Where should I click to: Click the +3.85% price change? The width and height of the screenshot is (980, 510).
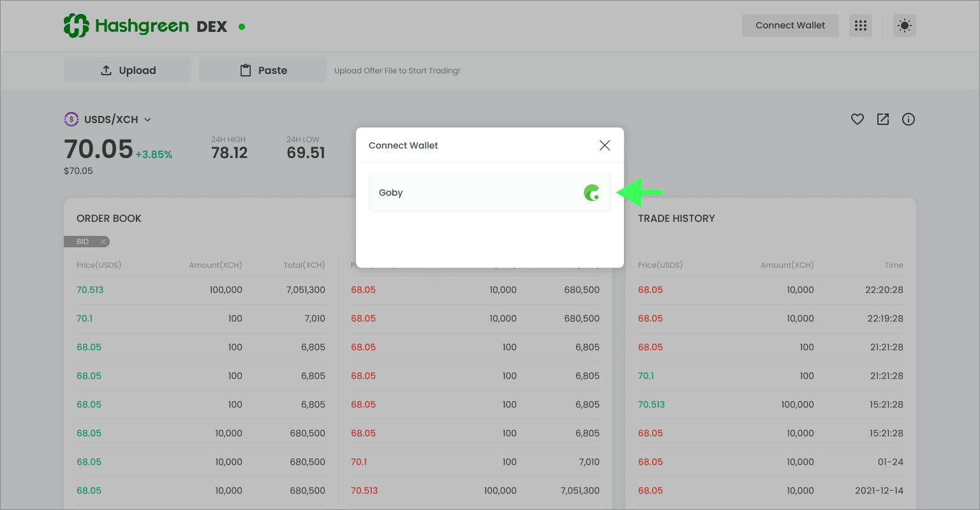pos(154,155)
